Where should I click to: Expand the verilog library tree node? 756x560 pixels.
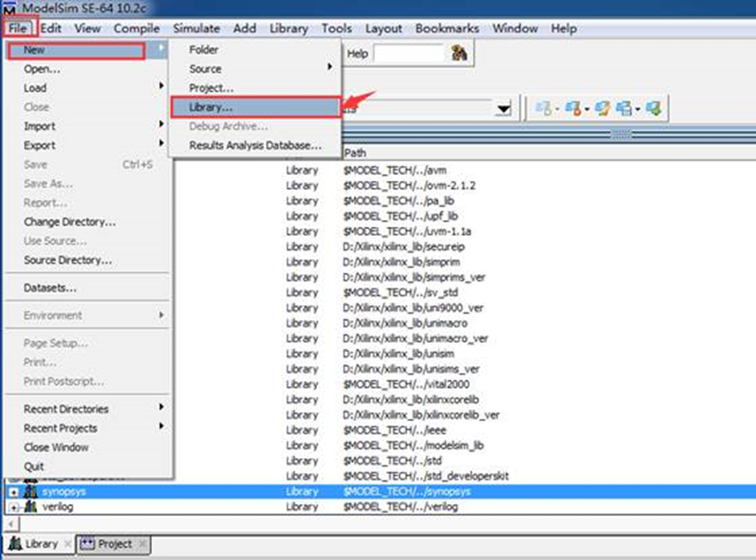pos(13,508)
